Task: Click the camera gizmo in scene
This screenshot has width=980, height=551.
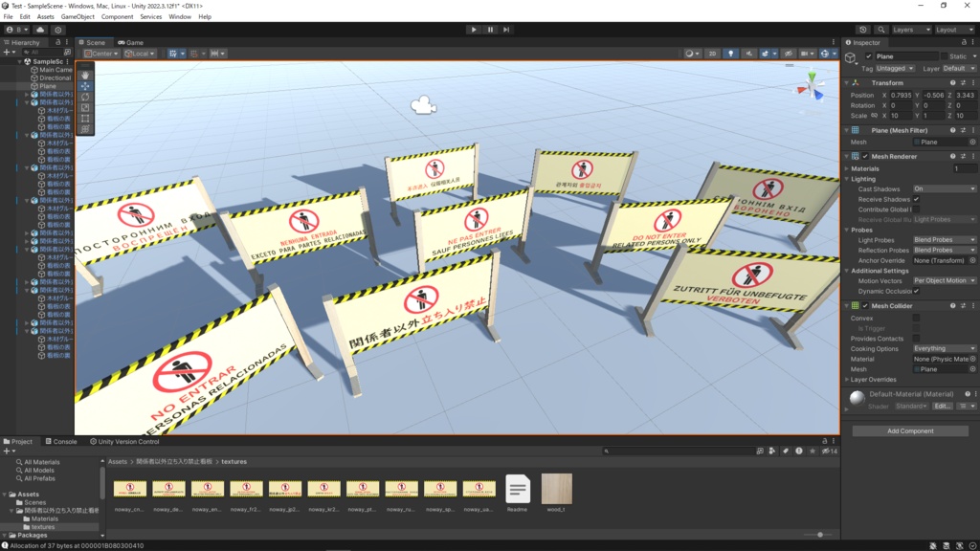Action: (423, 105)
